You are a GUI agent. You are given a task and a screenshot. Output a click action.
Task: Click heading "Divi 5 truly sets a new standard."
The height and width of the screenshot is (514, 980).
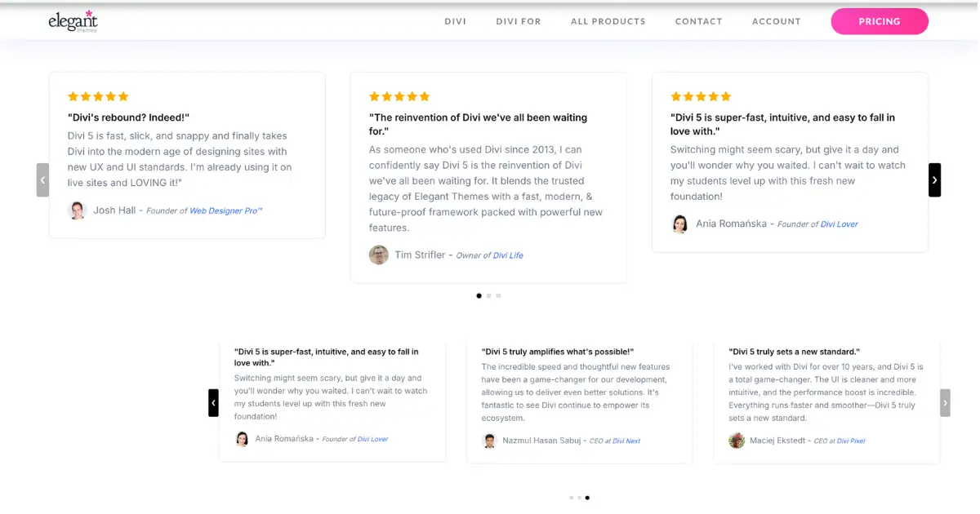[x=794, y=352]
